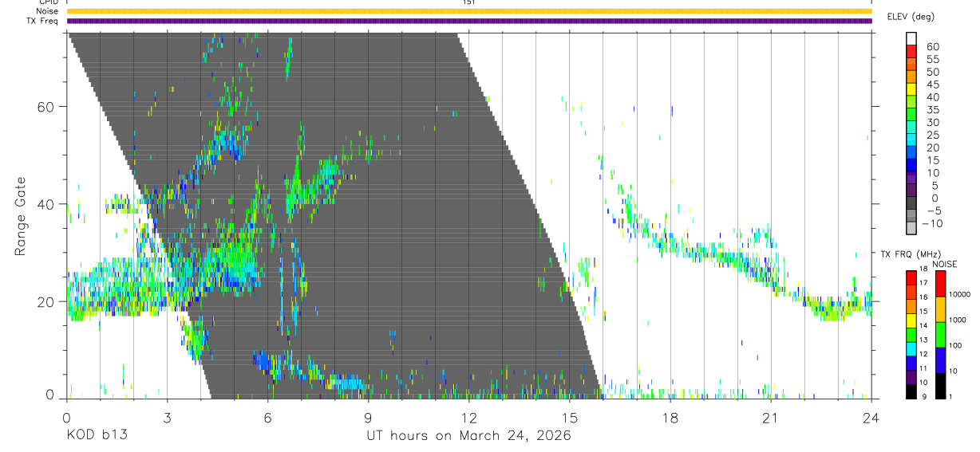Pick the red top segment of the NOISE colorbar
This screenshot has height=452, width=980.
point(940,284)
